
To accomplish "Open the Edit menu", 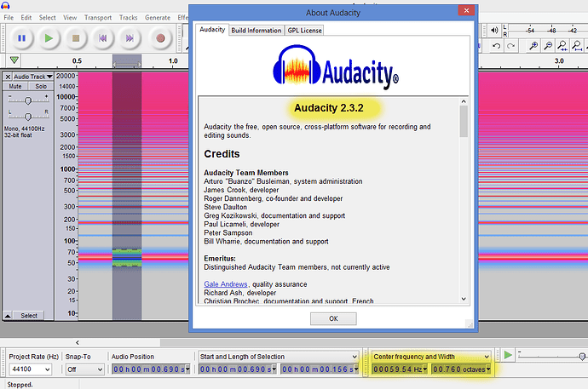I will pyautogui.click(x=26, y=18).
